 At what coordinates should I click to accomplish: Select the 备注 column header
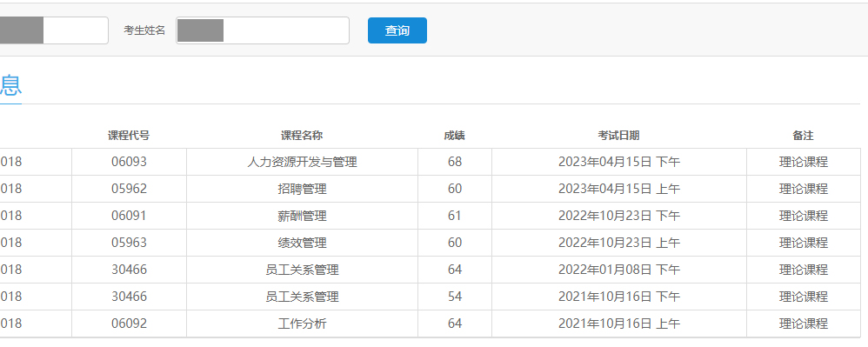[x=804, y=136]
